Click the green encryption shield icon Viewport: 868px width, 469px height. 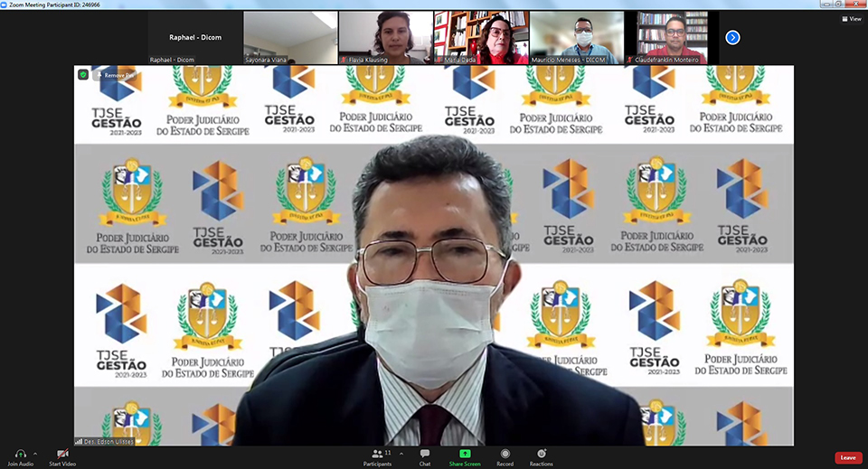coord(83,75)
